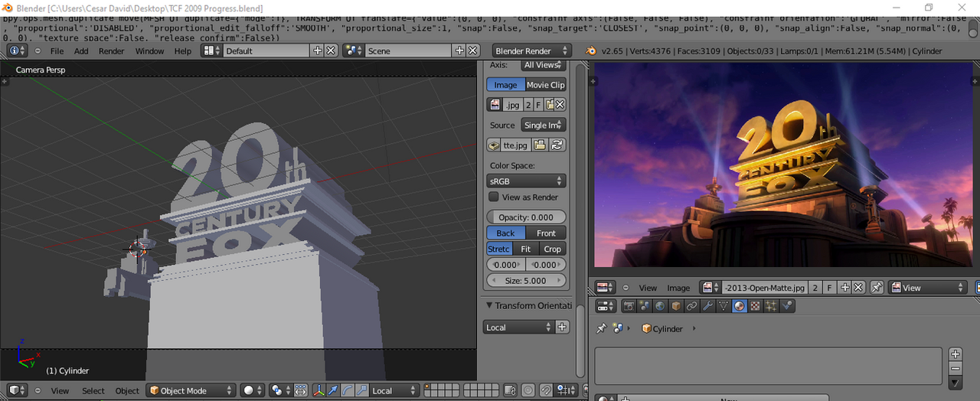Screen dimensions: 980x401
Task: Open properties editor type selector
Action: (606, 306)
